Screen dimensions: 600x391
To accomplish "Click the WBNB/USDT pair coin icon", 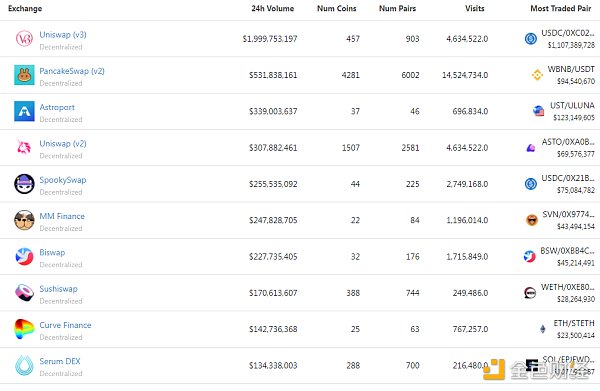I will click(x=537, y=75).
